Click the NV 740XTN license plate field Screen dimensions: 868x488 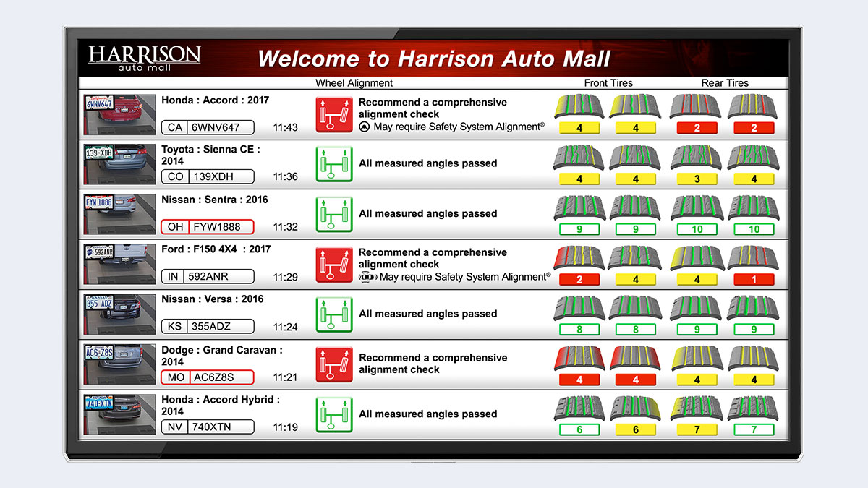coord(208,427)
